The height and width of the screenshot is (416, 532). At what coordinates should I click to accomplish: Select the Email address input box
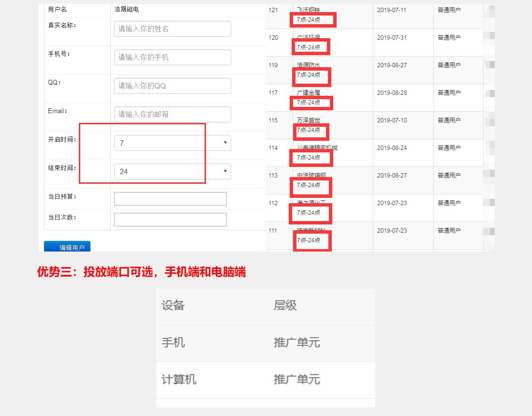pos(172,115)
